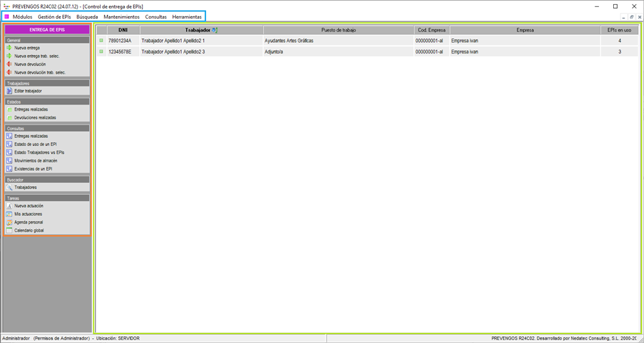Select green marker for worker 12345678E
Image resolution: width=644 pixels, height=343 pixels.
point(101,52)
